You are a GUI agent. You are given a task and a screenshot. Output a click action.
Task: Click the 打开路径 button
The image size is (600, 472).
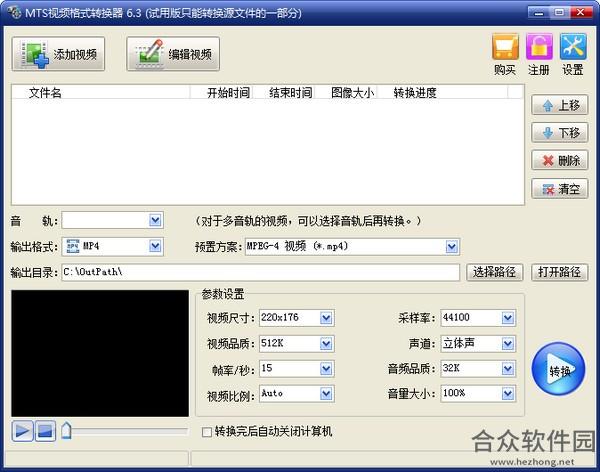559,272
